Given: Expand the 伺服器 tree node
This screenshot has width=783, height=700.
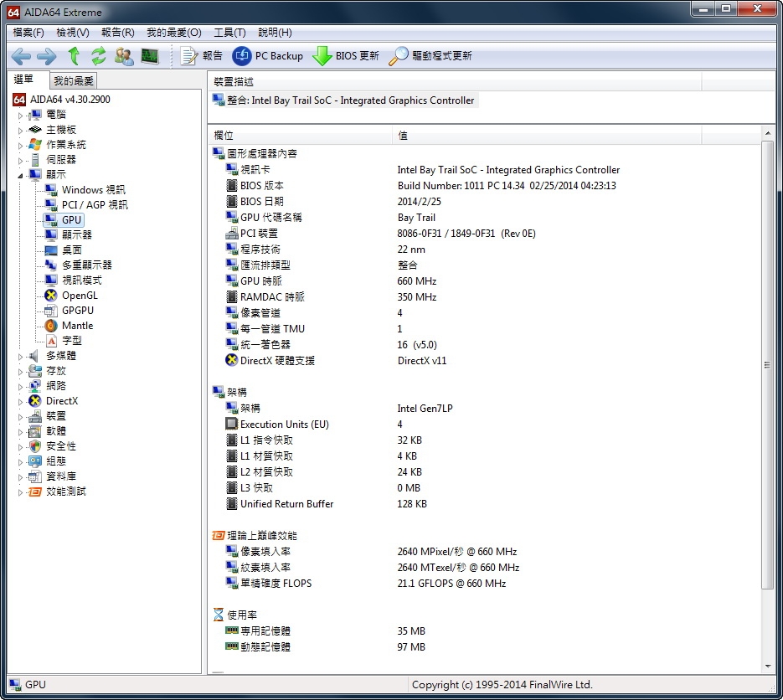Looking at the screenshot, I should [x=20, y=160].
